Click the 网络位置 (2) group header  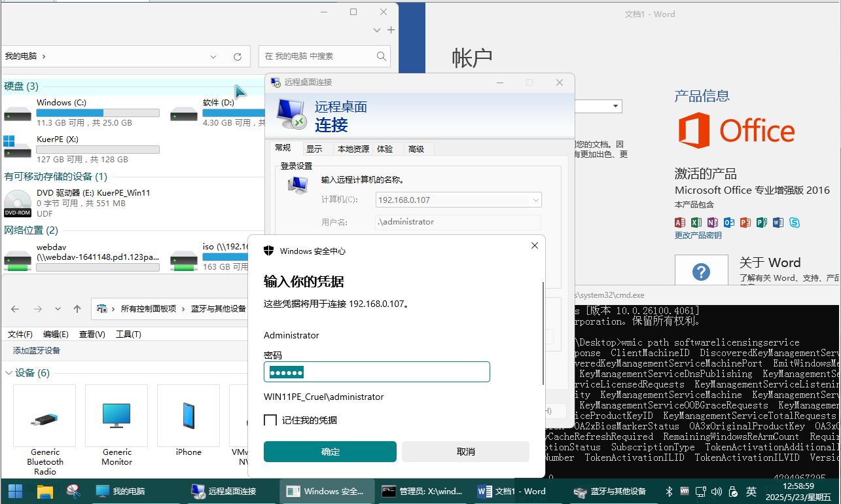click(31, 230)
